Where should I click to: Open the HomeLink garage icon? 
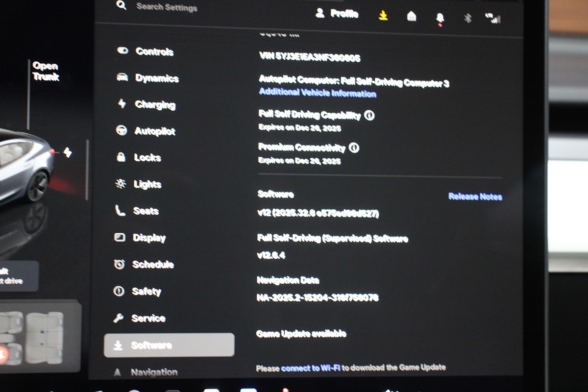(x=412, y=17)
